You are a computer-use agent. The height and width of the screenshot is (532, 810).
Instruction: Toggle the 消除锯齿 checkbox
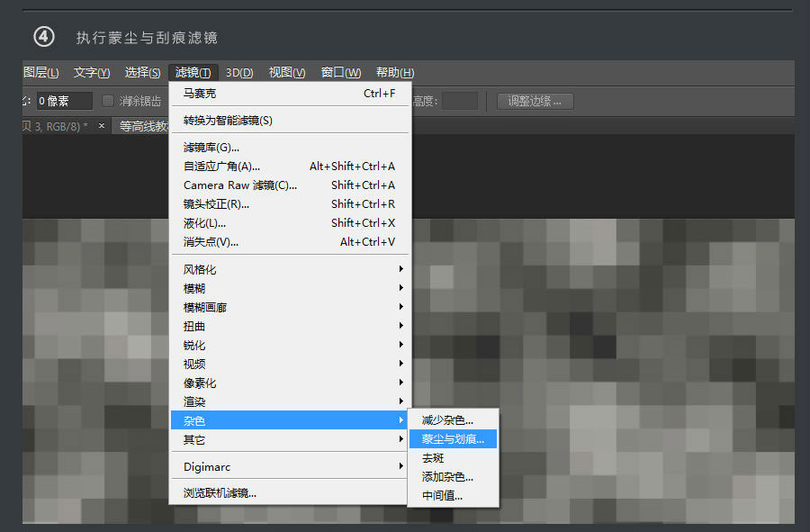click(108, 101)
